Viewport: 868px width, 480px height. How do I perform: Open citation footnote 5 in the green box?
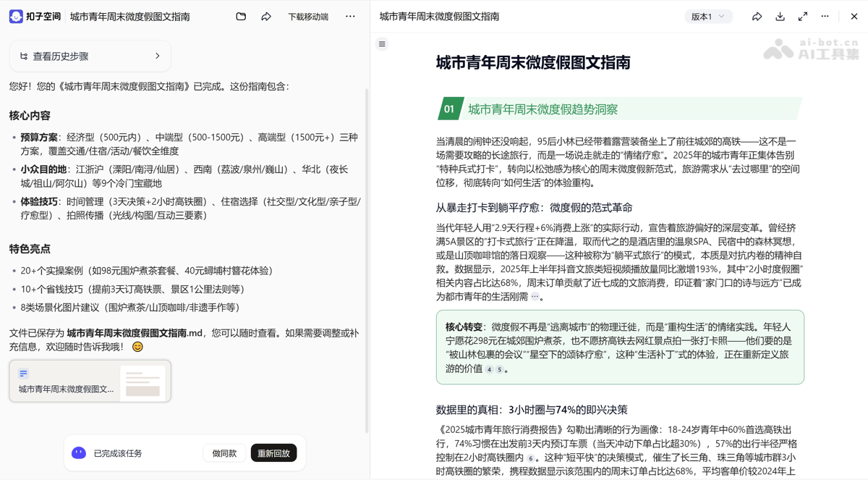(500, 370)
